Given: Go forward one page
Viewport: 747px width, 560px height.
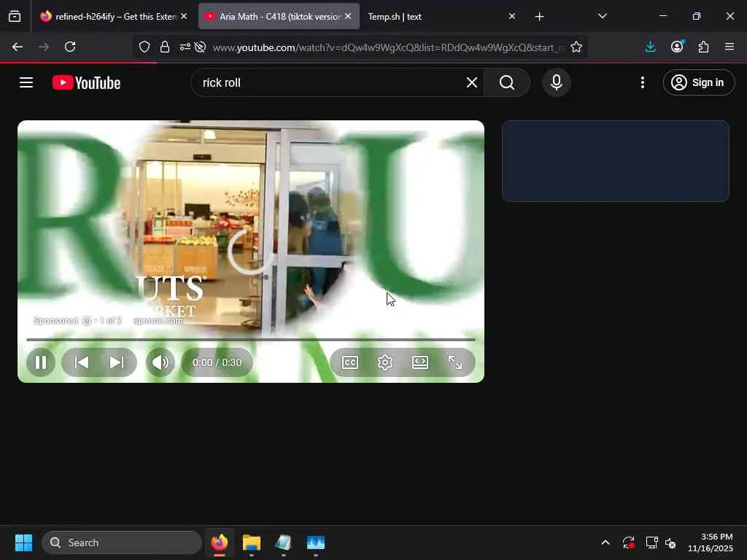Looking at the screenshot, I should (44, 47).
